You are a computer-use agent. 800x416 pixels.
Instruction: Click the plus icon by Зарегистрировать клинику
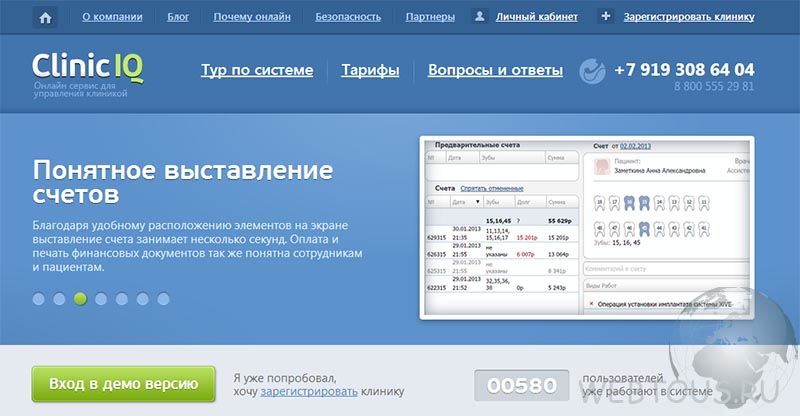click(605, 16)
